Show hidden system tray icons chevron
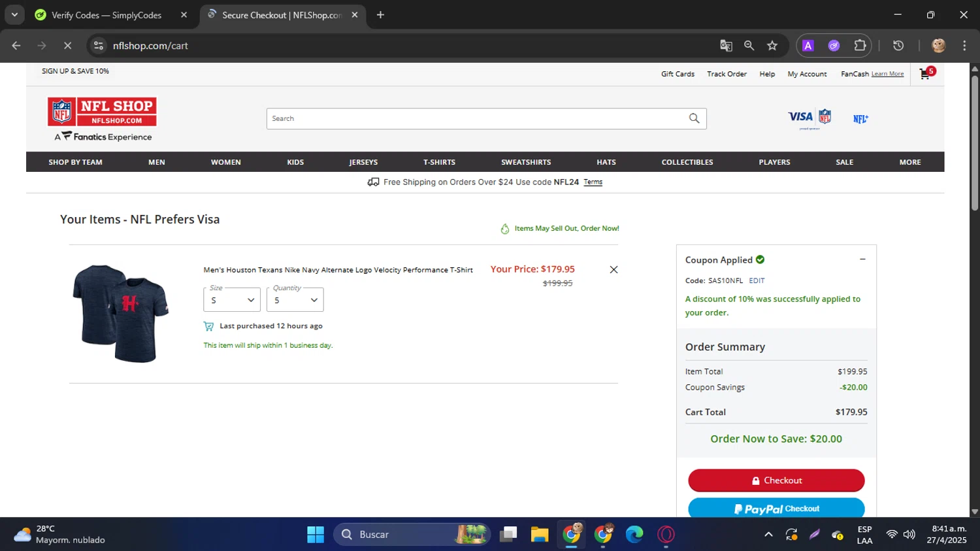 click(768, 535)
